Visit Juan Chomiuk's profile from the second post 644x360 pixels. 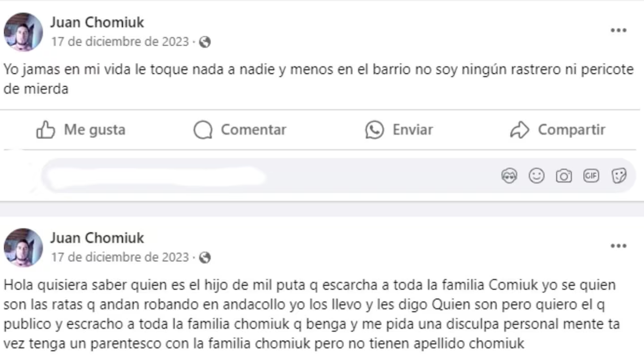pos(97,238)
